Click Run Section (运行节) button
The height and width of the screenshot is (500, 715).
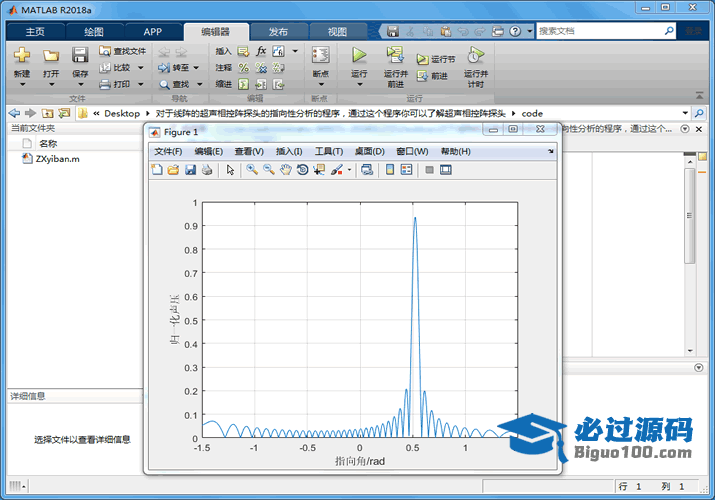pos(435,59)
